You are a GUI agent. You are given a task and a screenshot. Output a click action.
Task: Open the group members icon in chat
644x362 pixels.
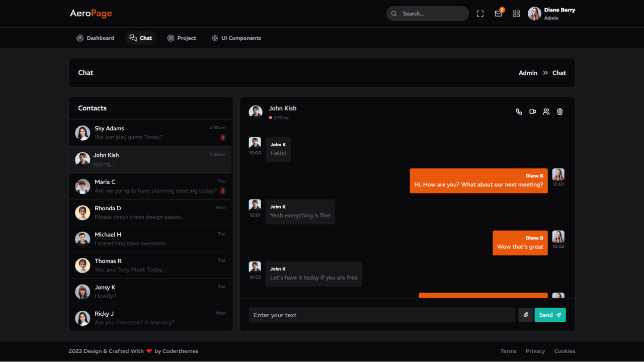[546, 112]
